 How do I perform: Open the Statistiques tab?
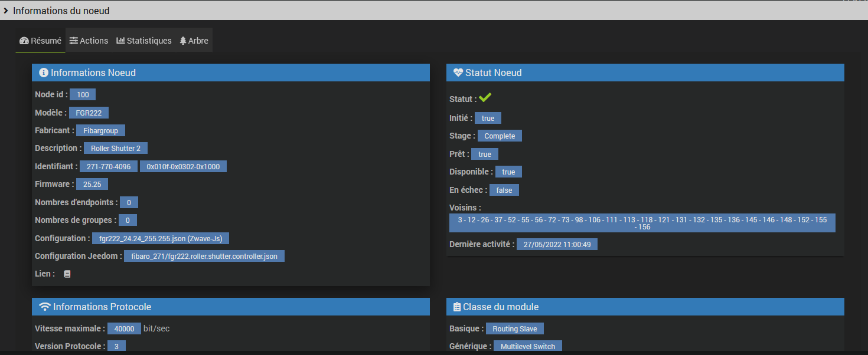pos(144,41)
